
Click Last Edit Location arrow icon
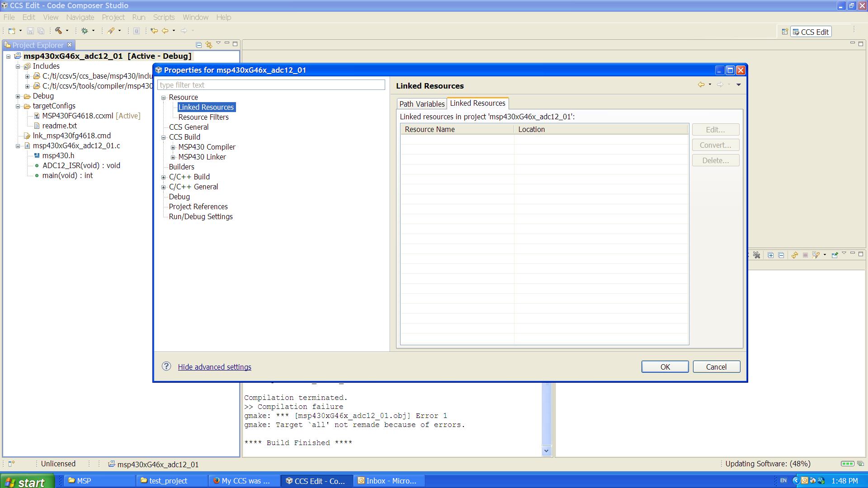[x=154, y=31]
